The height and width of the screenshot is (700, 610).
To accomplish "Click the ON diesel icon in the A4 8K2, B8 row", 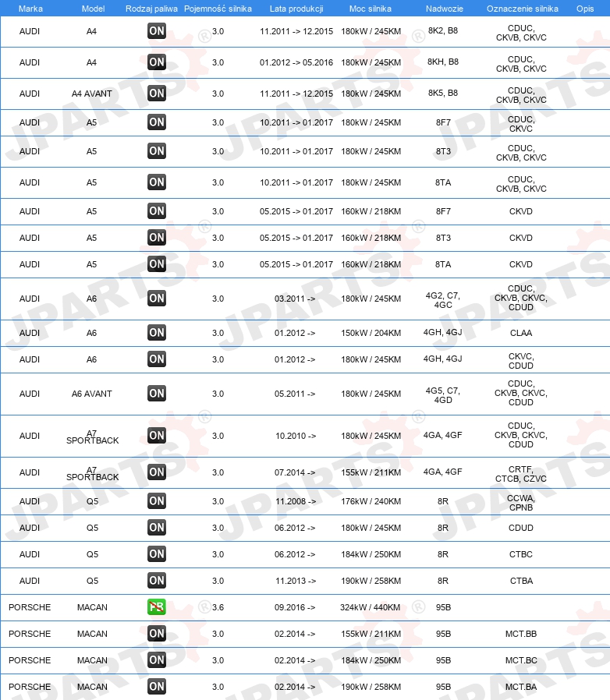I will (157, 31).
